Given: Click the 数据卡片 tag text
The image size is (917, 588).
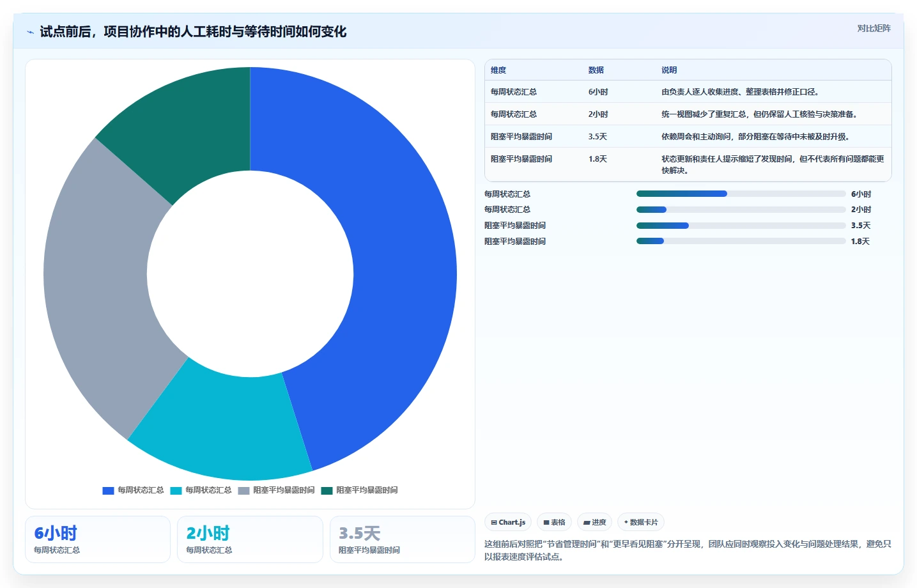Looking at the screenshot, I should tap(644, 522).
